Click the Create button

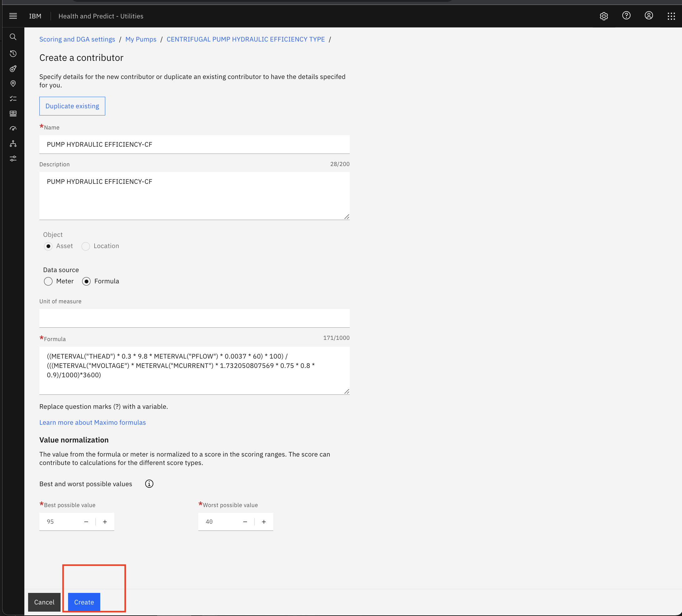click(84, 602)
